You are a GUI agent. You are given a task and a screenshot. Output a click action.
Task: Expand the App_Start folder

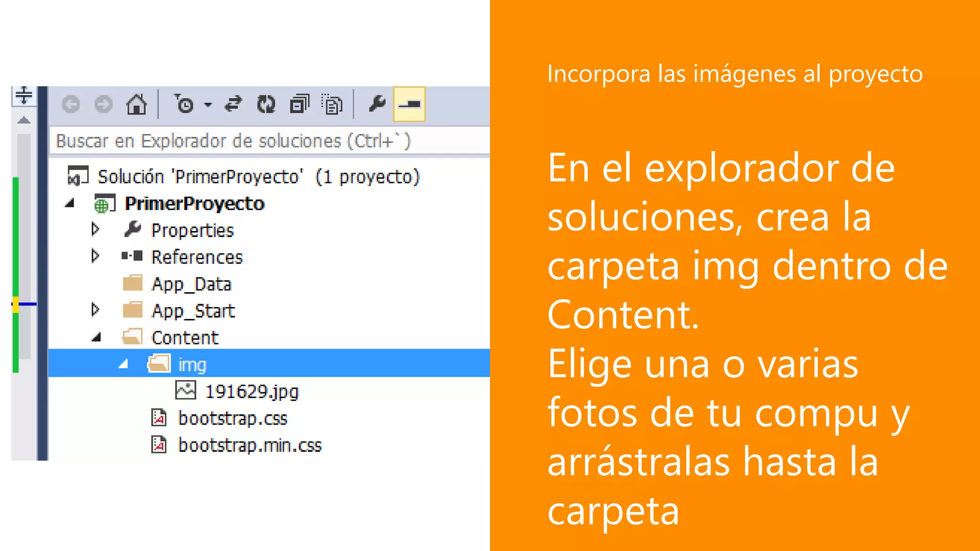(x=95, y=310)
